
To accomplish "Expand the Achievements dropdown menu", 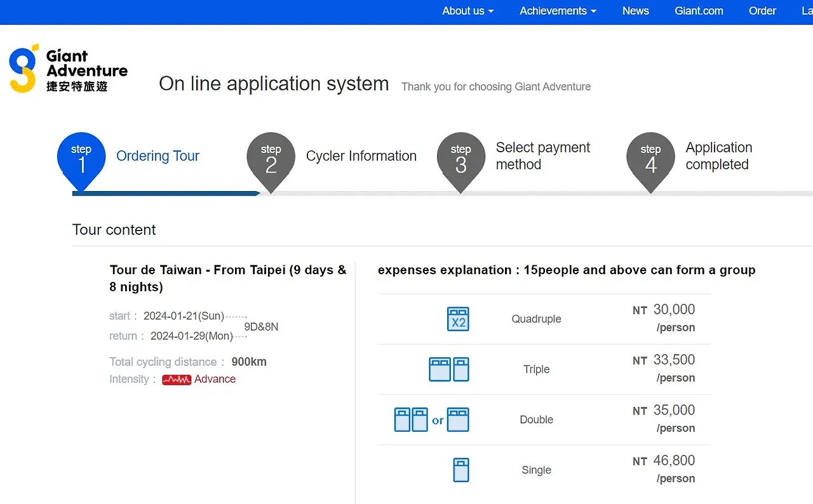I will click(558, 11).
